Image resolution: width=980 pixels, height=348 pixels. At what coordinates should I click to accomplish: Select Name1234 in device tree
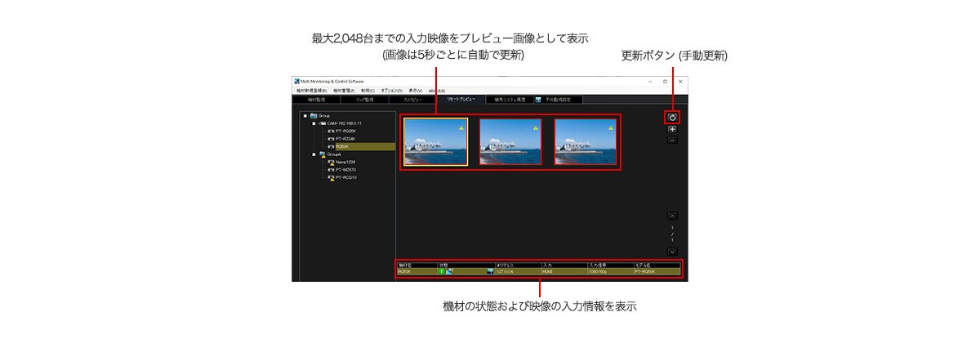click(345, 163)
